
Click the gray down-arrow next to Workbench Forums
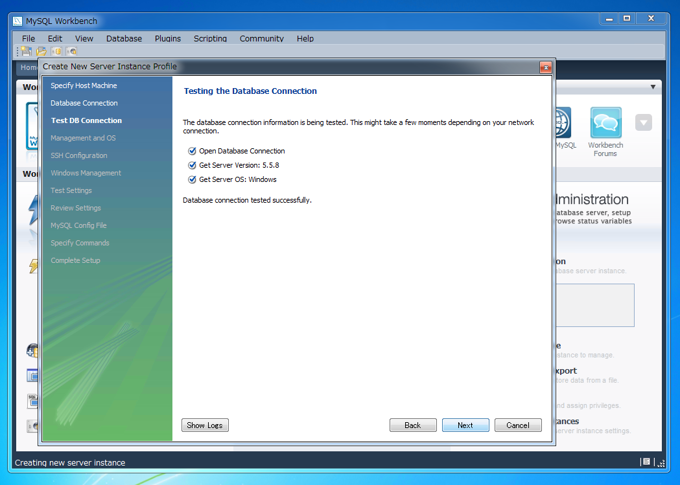pyautogui.click(x=644, y=123)
